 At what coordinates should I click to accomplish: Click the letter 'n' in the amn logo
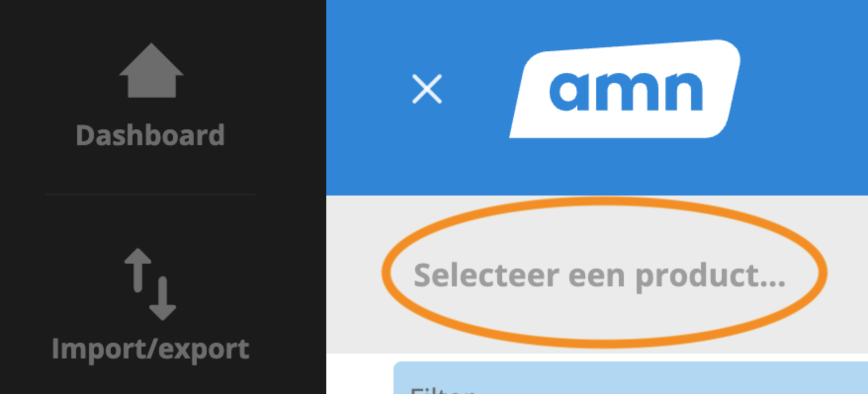(x=683, y=92)
